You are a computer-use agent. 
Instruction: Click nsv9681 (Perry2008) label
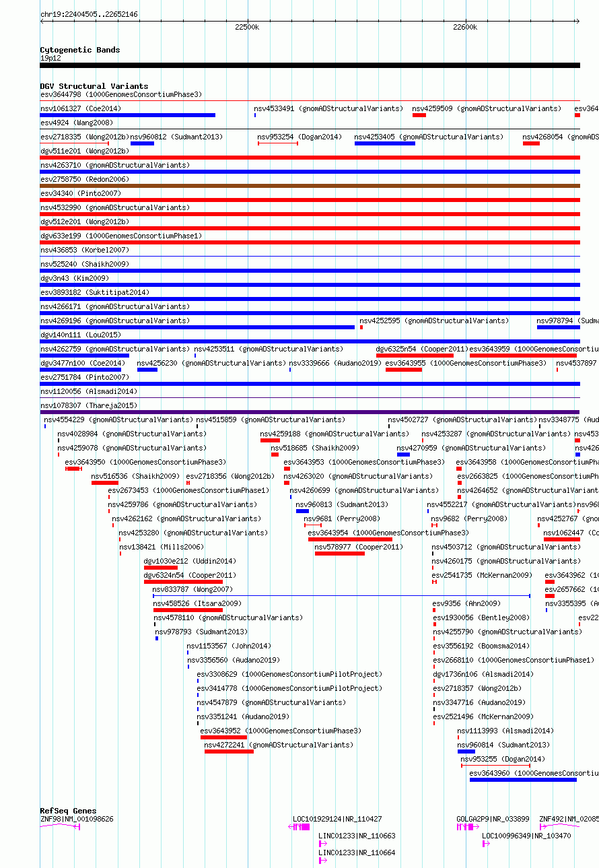[x=342, y=519]
